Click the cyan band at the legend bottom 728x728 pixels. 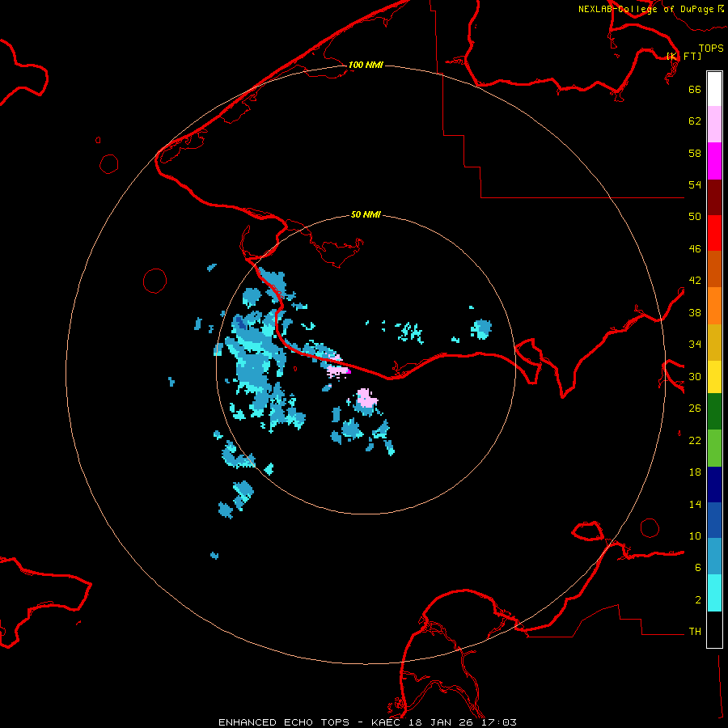click(x=714, y=593)
